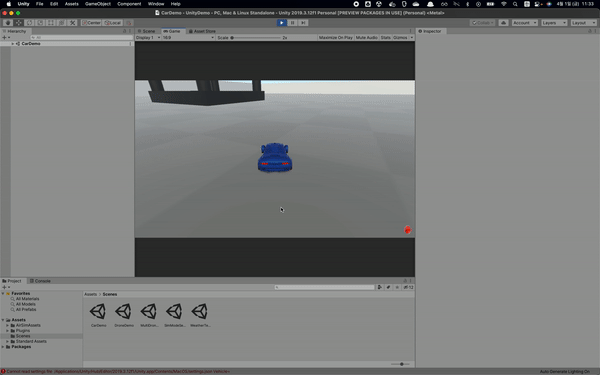
Task: Click the Hierarchy search field
Action: click(82, 38)
